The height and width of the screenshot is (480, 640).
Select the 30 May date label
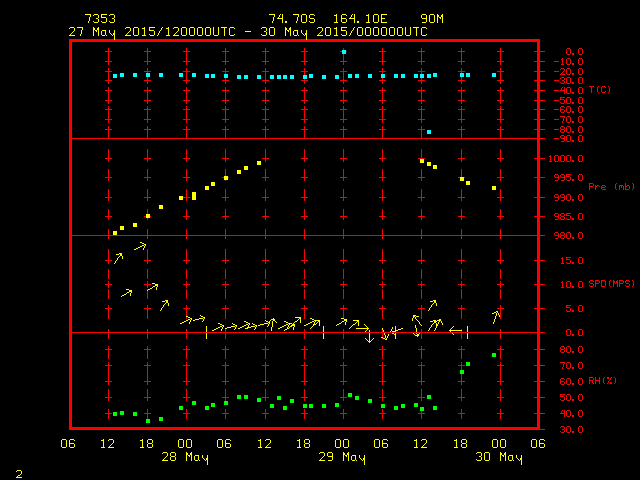pyautogui.click(x=498, y=457)
